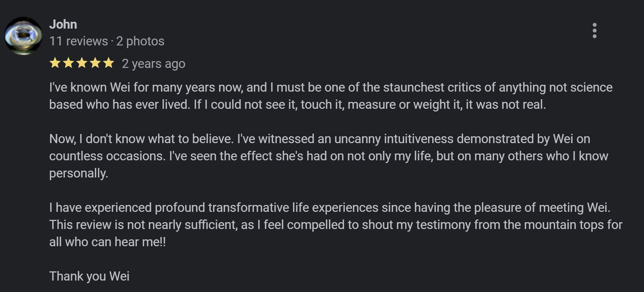The height and width of the screenshot is (292, 644).
Task: Click the line starting "based who has ever lived"
Action: pyautogui.click(x=297, y=105)
